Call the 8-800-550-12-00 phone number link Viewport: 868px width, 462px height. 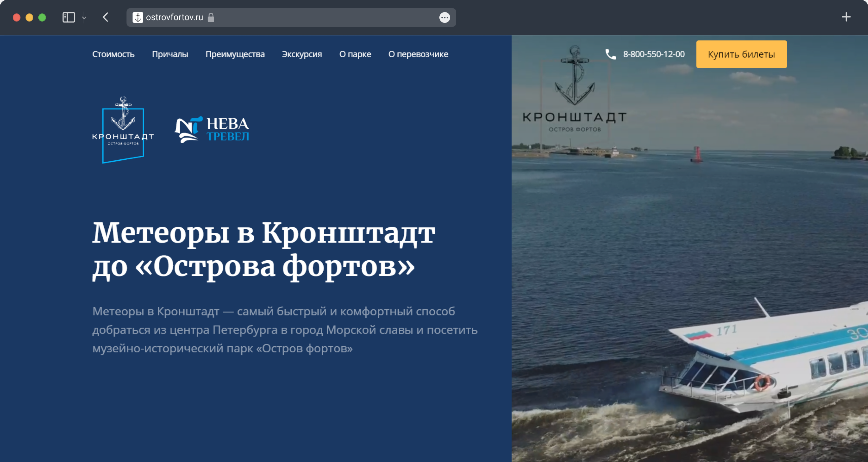pos(654,54)
